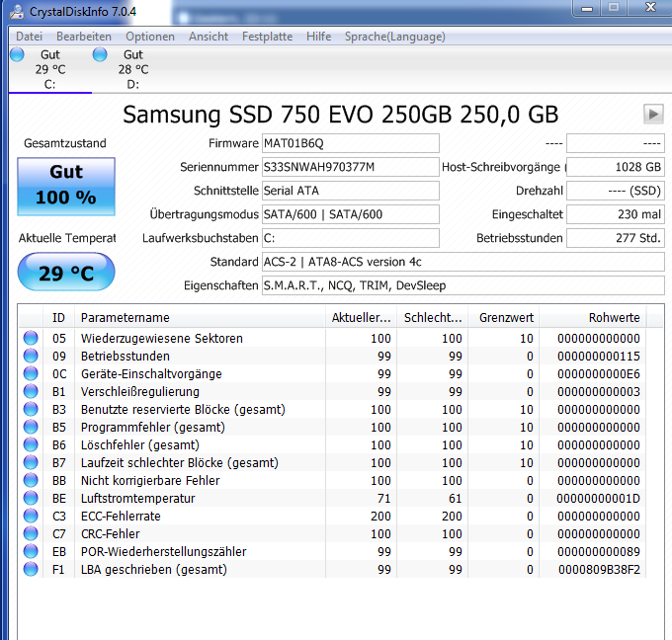Click status orb for attribute B1
This screenshot has width=672, height=640.
tap(31, 391)
